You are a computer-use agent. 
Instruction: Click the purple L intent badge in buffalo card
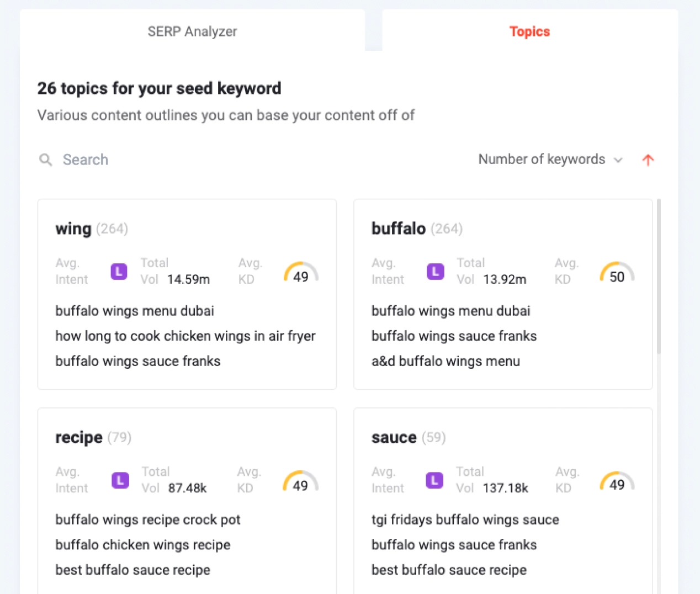pos(436,272)
